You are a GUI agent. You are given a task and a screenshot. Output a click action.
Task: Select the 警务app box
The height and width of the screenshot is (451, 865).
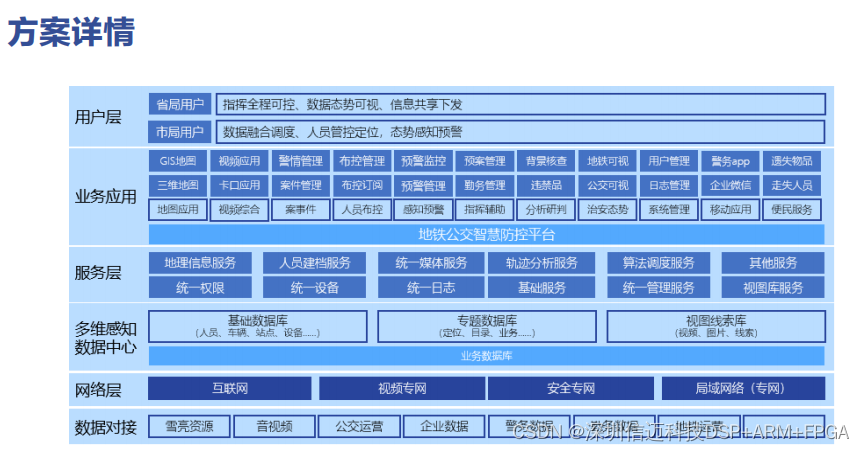[730, 161]
